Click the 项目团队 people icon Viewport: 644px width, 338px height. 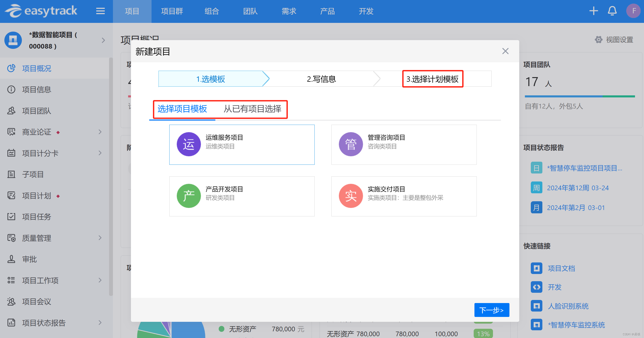[11, 111]
